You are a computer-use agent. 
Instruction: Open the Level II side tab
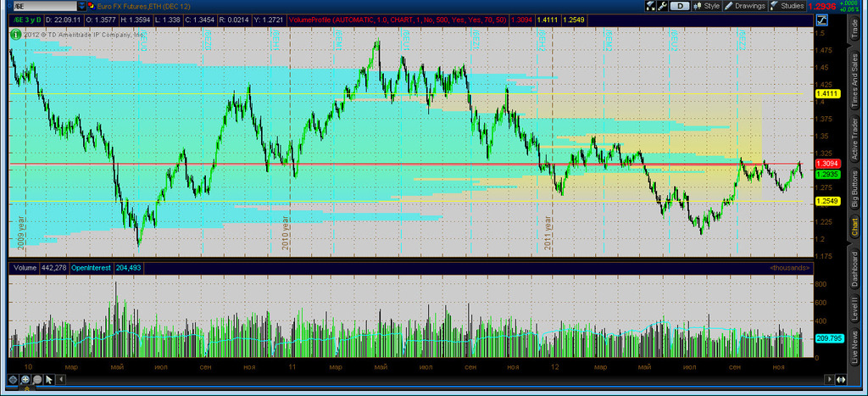[x=854, y=310]
